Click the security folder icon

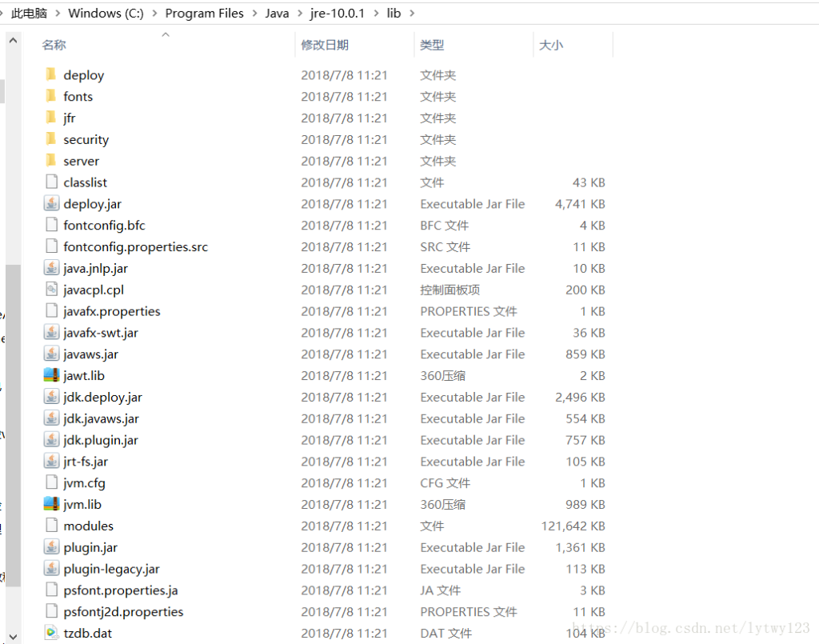click(51, 139)
